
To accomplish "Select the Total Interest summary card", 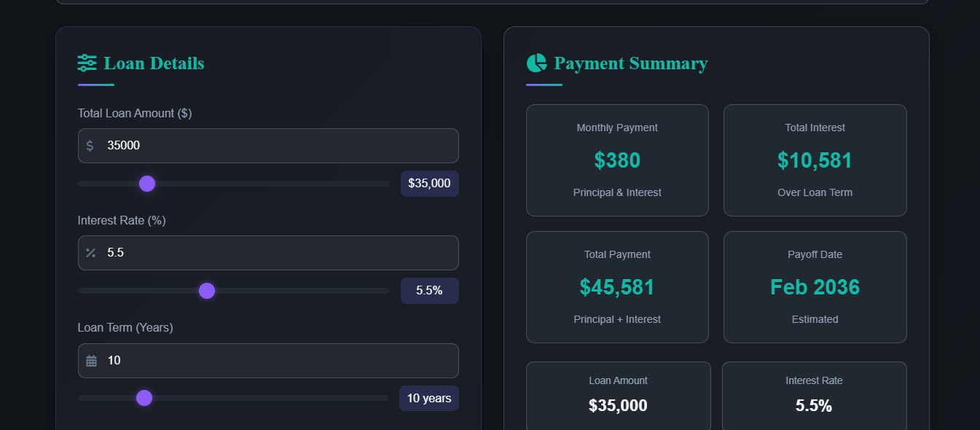I will click(x=815, y=160).
